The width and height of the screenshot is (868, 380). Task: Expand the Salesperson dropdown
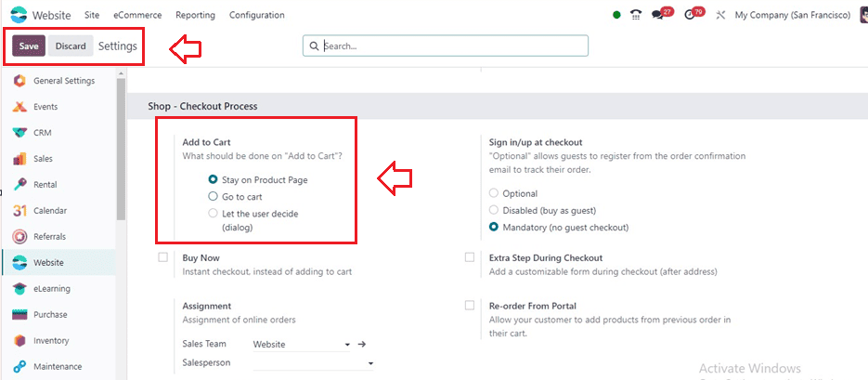click(x=369, y=363)
